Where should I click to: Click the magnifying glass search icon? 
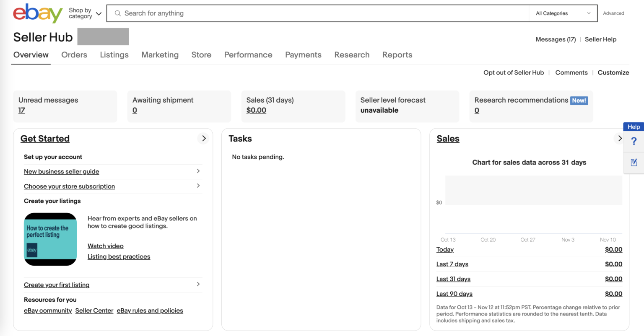pyautogui.click(x=118, y=13)
